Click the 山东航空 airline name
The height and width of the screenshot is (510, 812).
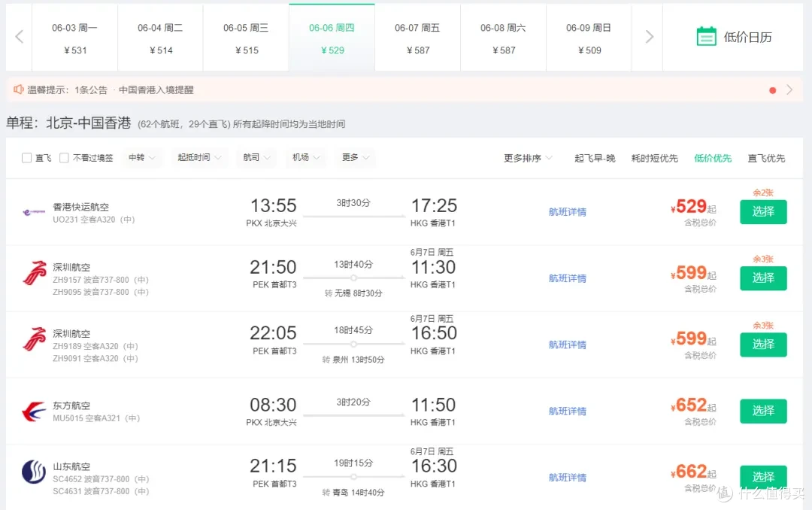coord(71,466)
